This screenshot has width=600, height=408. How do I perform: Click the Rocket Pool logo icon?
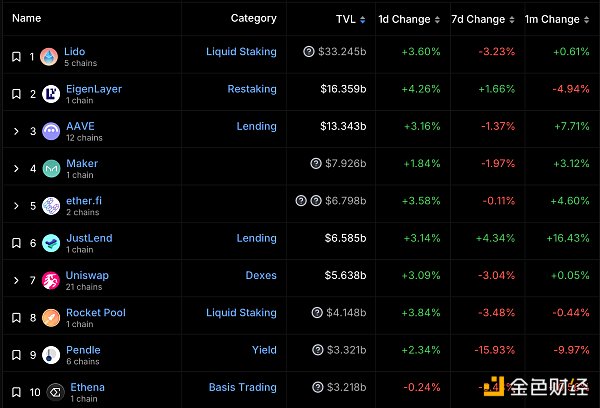tap(50, 318)
